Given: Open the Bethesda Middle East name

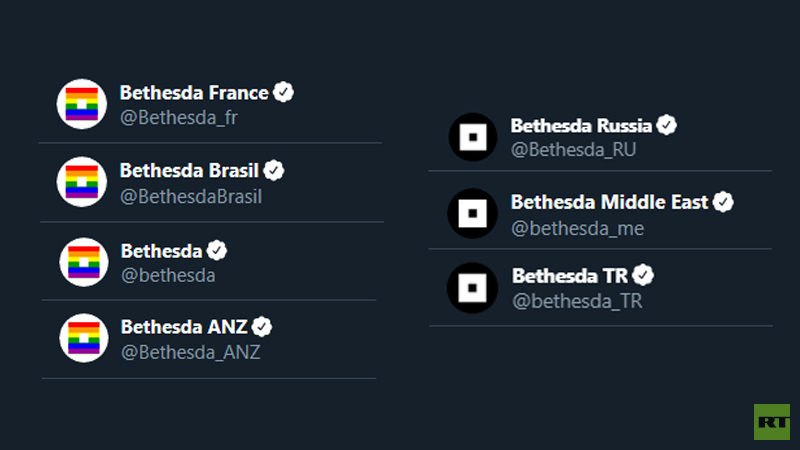Looking at the screenshot, I should tap(610, 202).
